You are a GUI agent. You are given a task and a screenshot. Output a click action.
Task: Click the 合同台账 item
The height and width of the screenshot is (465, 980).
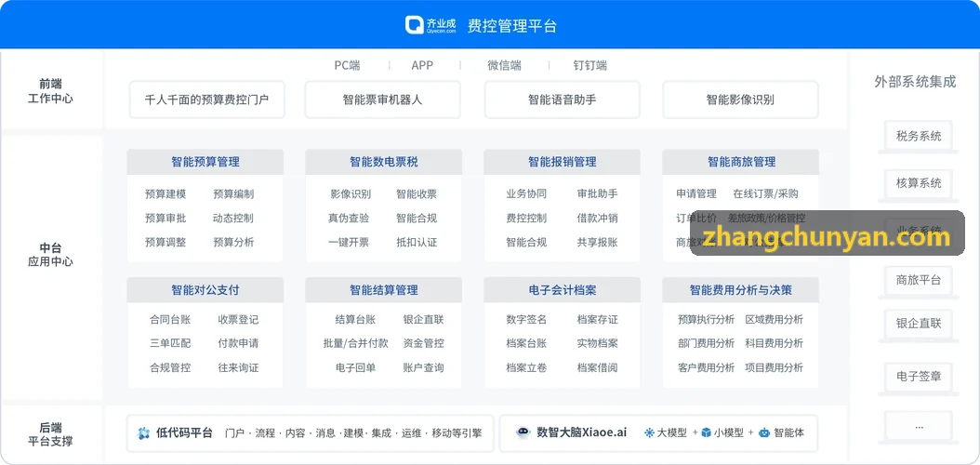[170, 320]
